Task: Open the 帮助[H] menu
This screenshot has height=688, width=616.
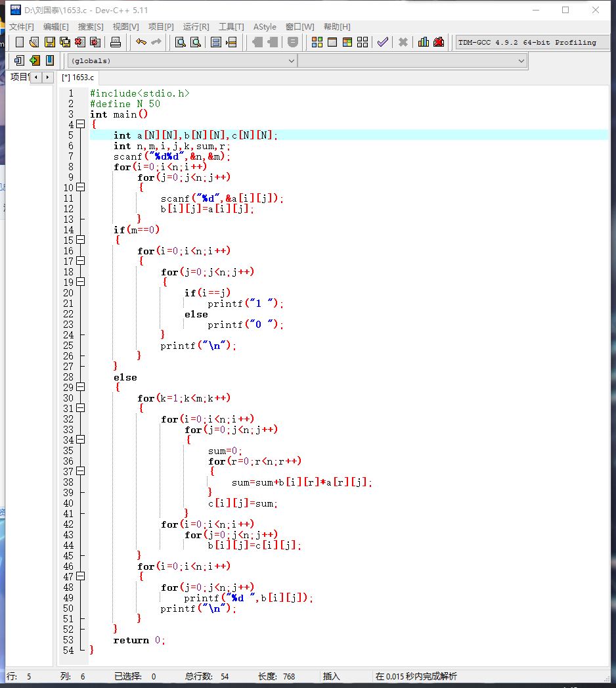Action: tap(337, 27)
